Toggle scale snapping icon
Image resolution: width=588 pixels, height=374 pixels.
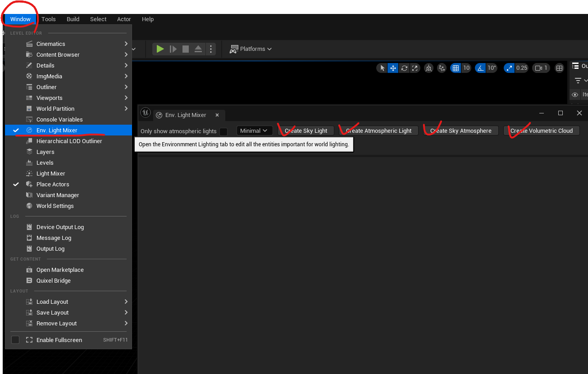509,68
